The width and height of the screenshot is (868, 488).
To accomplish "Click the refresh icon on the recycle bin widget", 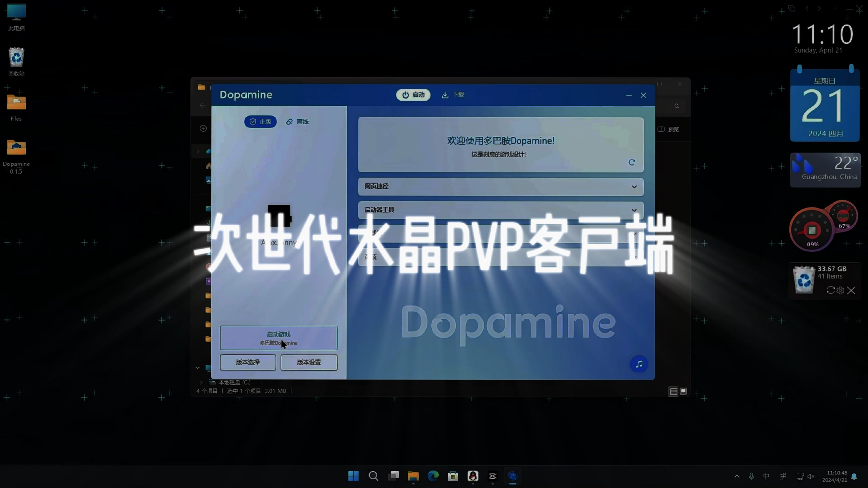I will 830,290.
